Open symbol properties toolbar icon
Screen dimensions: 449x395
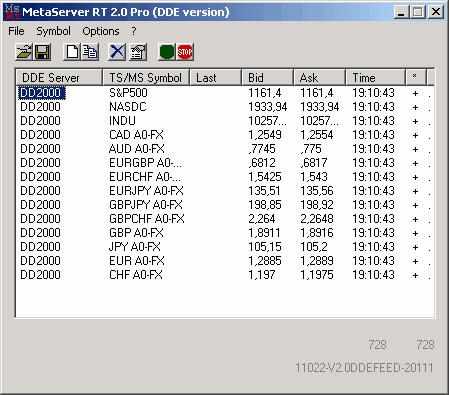[138, 52]
